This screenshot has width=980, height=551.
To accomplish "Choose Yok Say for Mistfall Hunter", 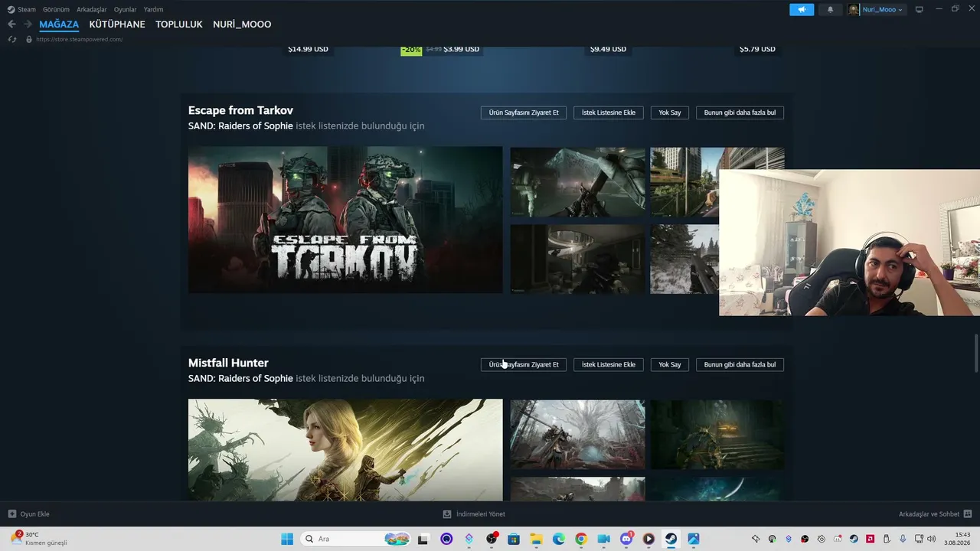I will (x=670, y=364).
